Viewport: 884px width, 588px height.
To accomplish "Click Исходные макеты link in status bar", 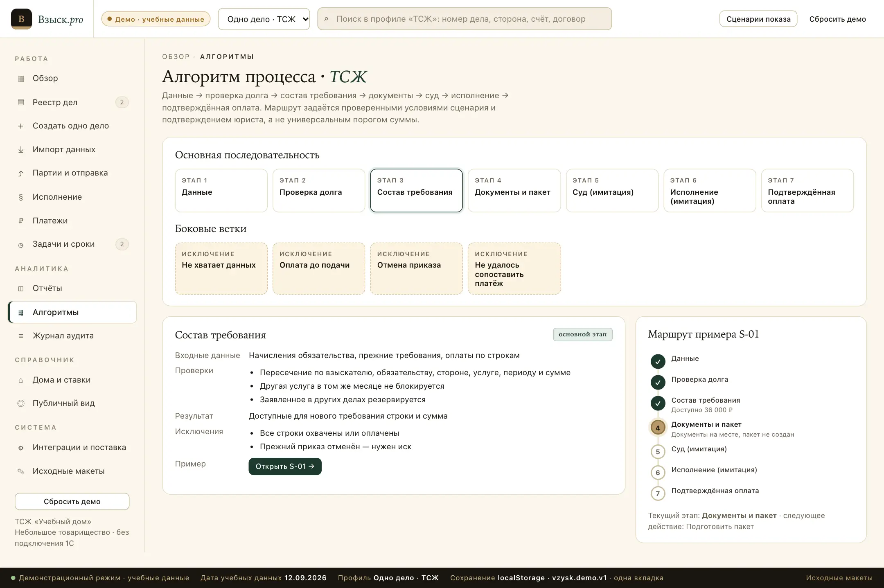I will coord(839,578).
